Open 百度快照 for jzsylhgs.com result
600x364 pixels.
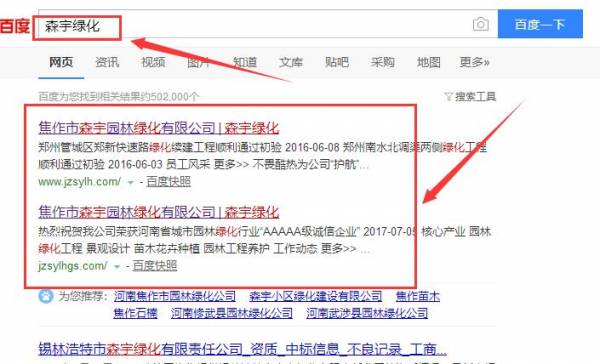click(155, 266)
